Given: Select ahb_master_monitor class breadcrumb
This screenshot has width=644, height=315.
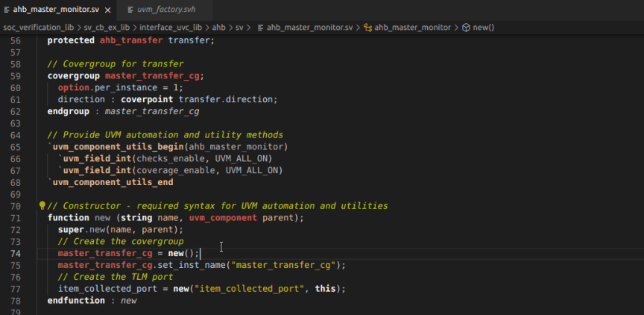Looking at the screenshot, I should (x=412, y=27).
